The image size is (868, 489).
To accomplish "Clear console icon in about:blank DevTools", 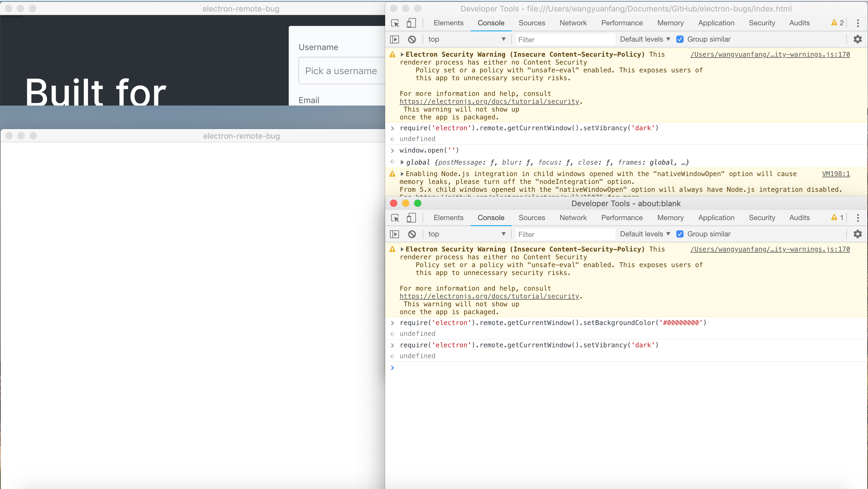I will coord(412,234).
